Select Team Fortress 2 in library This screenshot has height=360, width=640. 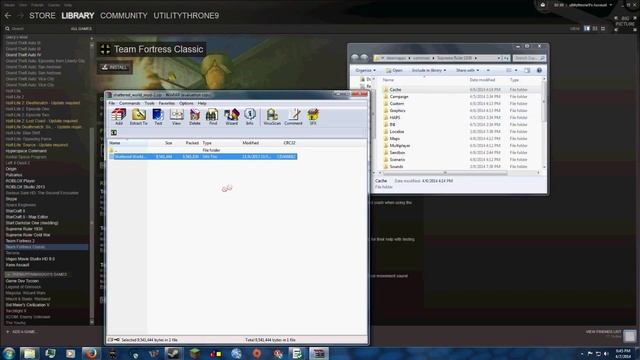tap(20, 241)
